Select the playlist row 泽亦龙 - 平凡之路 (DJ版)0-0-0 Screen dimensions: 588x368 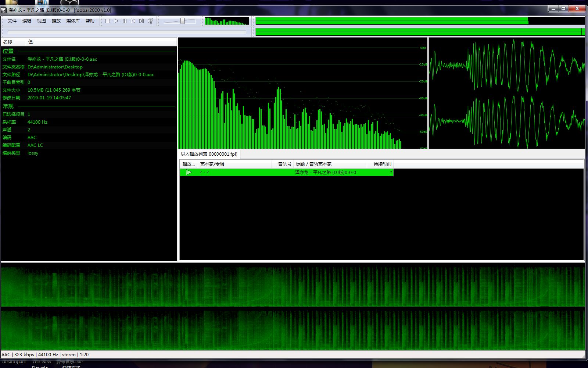287,172
